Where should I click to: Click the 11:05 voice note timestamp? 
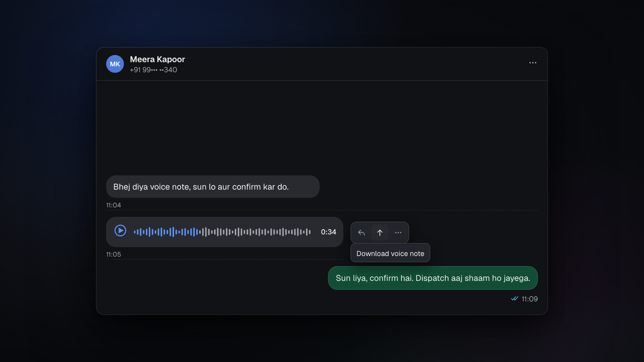point(114,254)
